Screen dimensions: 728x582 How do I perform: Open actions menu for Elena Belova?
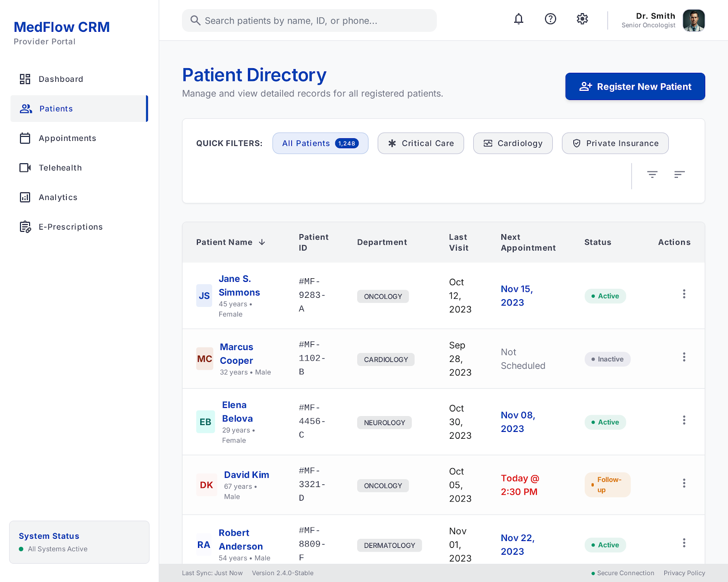click(684, 420)
